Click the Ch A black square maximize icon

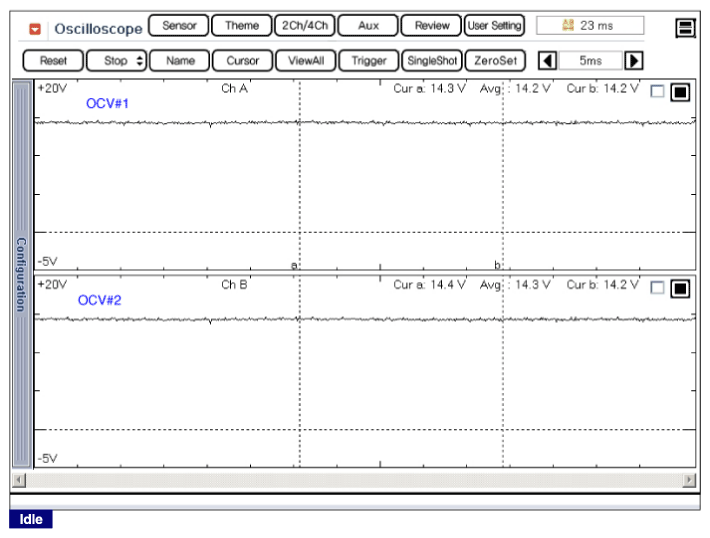click(680, 92)
